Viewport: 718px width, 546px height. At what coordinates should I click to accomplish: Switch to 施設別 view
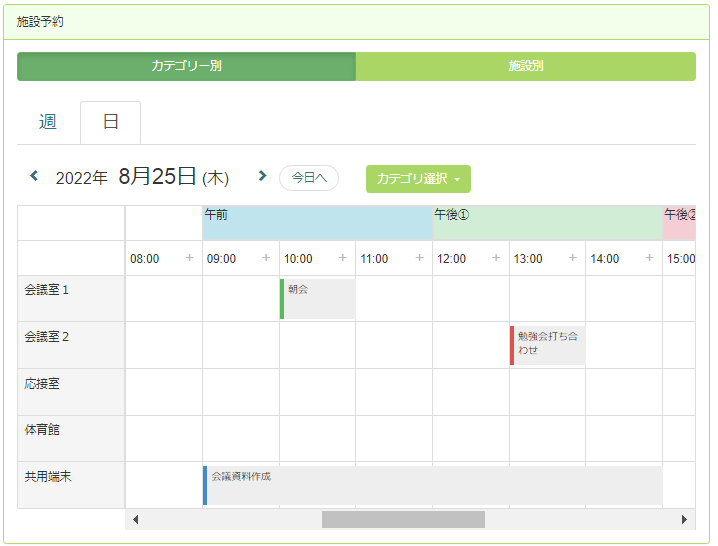click(x=526, y=67)
